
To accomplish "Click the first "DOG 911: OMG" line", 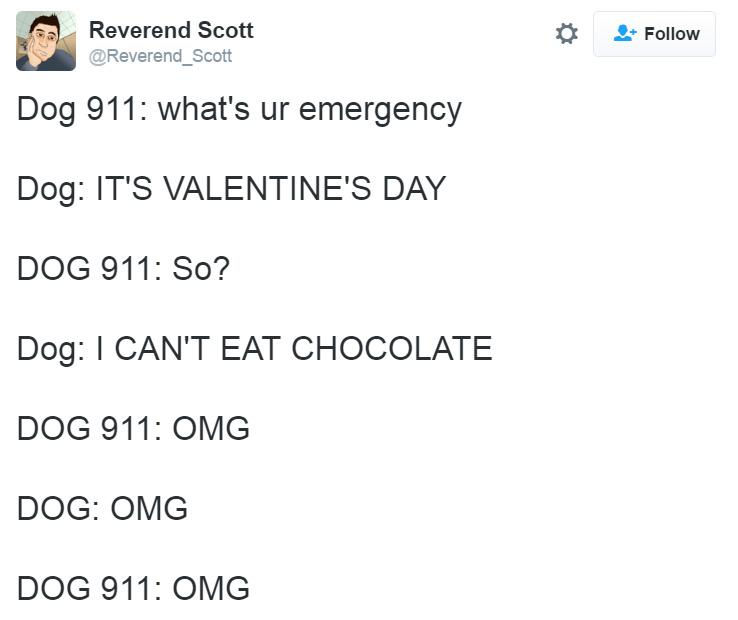I will (133, 428).
